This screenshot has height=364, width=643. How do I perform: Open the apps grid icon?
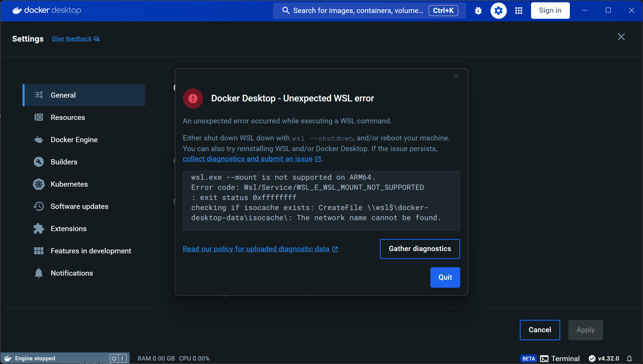519,11
